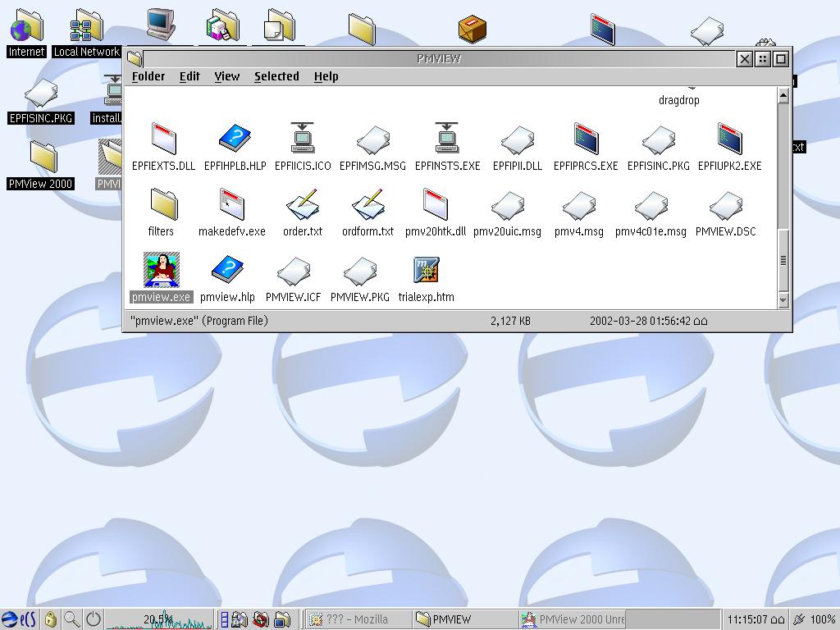The height and width of the screenshot is (630, 840).
Task: Open the Folder menu
Action: click(148, 76)
